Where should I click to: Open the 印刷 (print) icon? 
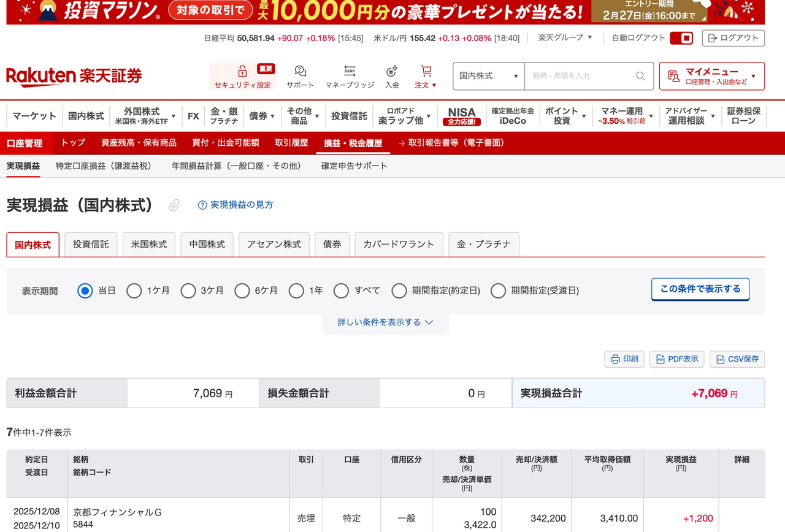point(624,359)
